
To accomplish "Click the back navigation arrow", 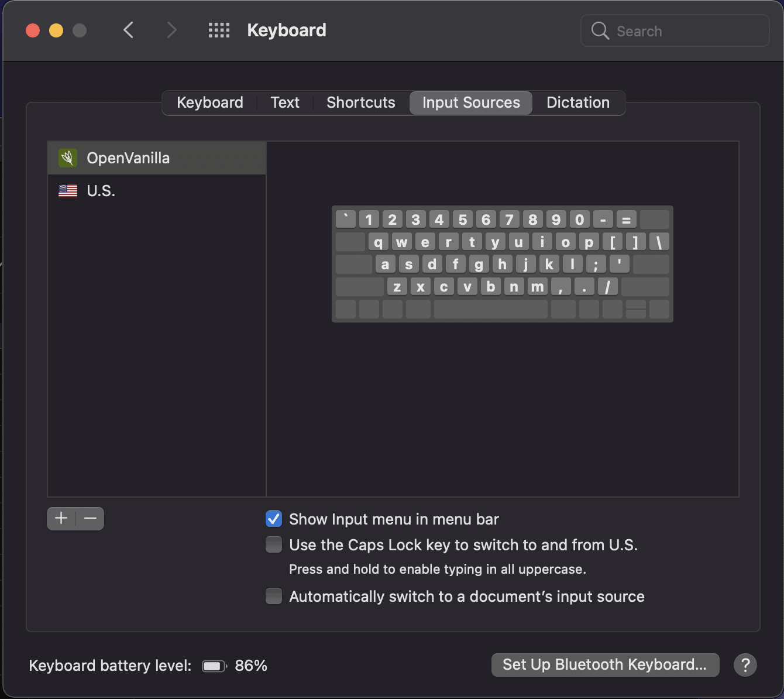I will click(129, 30).
